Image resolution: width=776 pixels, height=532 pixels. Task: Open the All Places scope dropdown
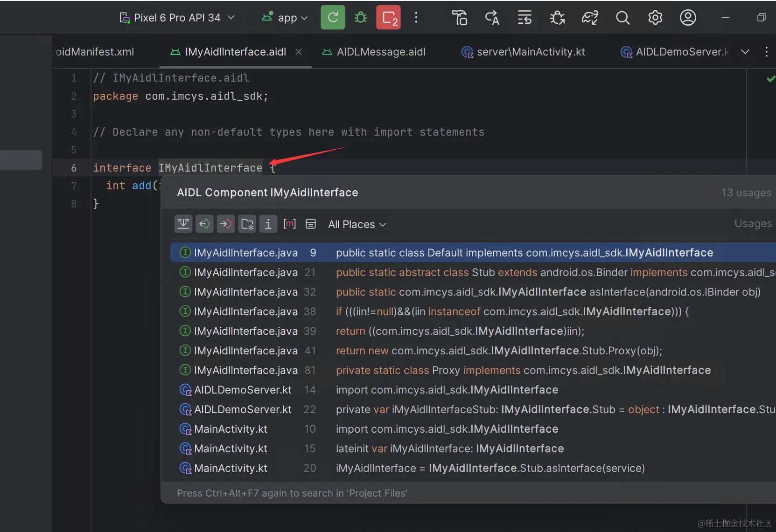click(x=357, y=224)
